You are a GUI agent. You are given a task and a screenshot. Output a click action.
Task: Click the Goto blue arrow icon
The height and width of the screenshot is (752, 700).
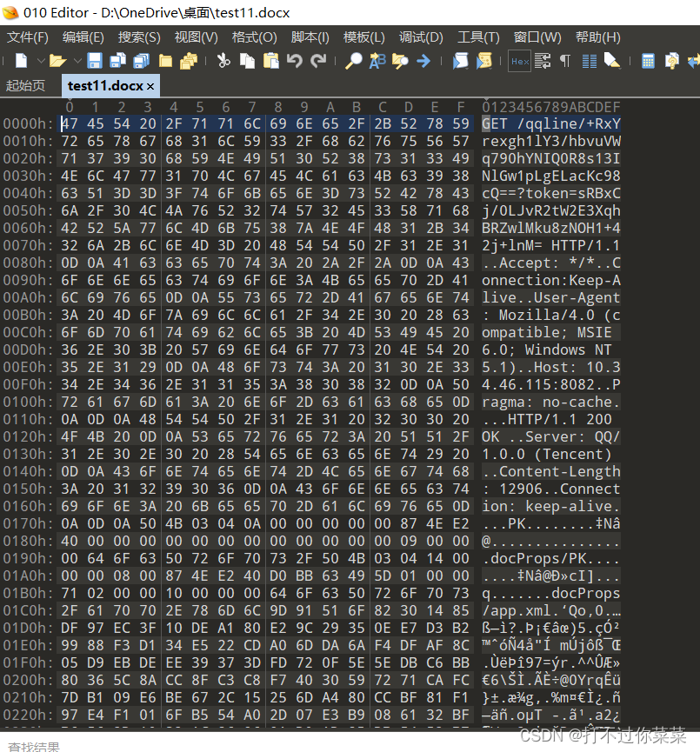click(423, 61)
